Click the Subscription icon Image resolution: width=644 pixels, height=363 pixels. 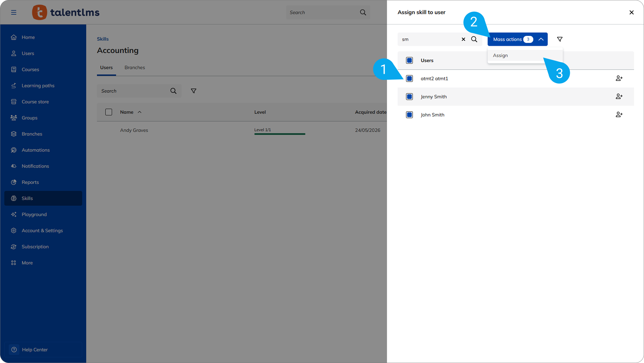(x=14, y=247)
